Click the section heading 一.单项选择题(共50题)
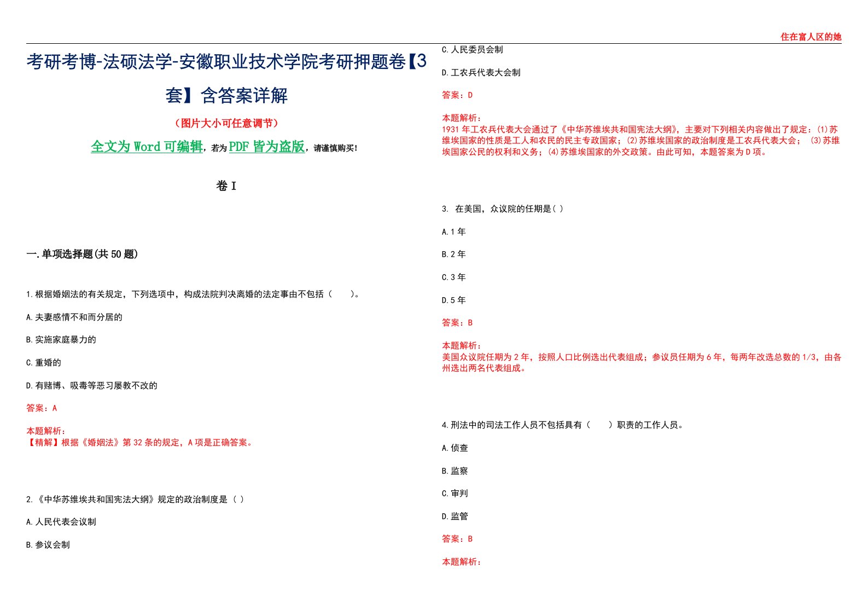Screen dimensions: 868x614 point(82,254)
